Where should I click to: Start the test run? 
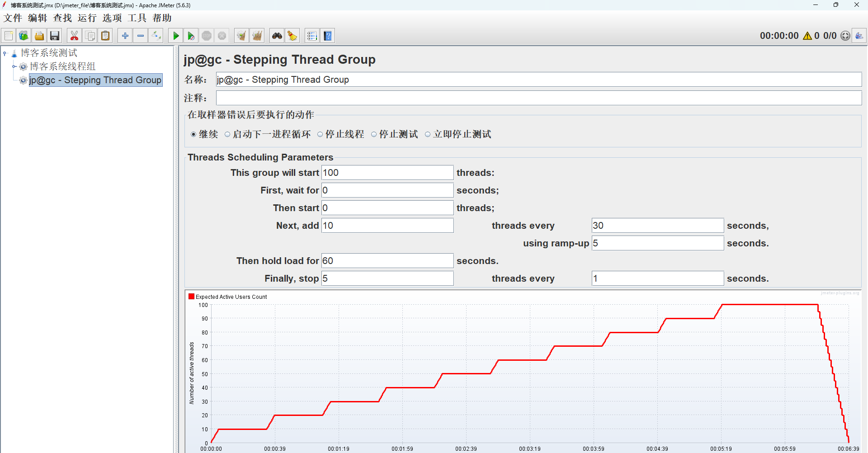click(176, 36)
